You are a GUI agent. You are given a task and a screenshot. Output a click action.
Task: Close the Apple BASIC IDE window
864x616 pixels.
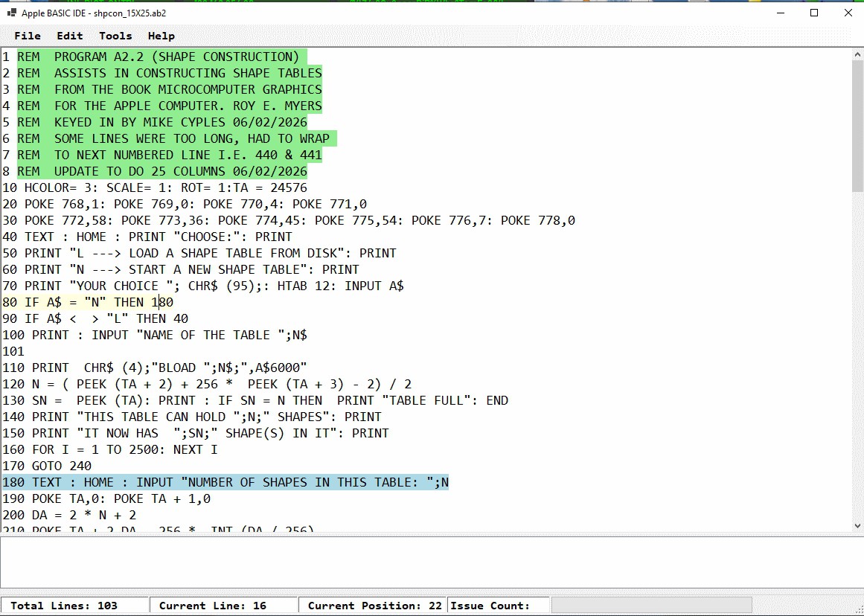click(848, 13)
